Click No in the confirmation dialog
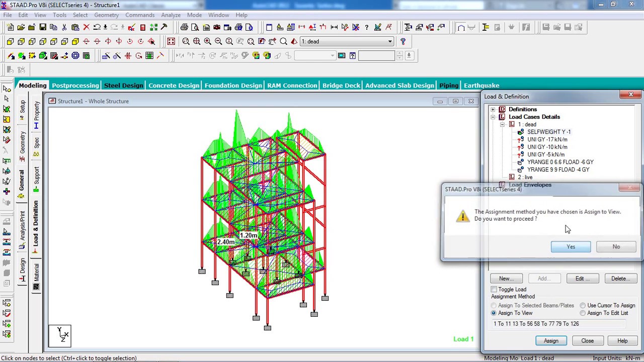The image size is (644, 362). click(616, 247)
